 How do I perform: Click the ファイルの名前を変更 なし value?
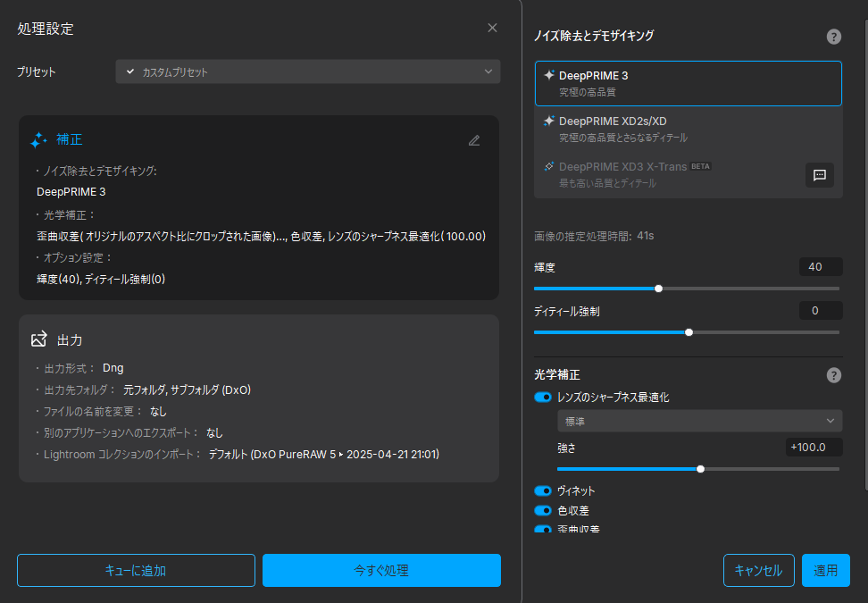tap(158, 412)
